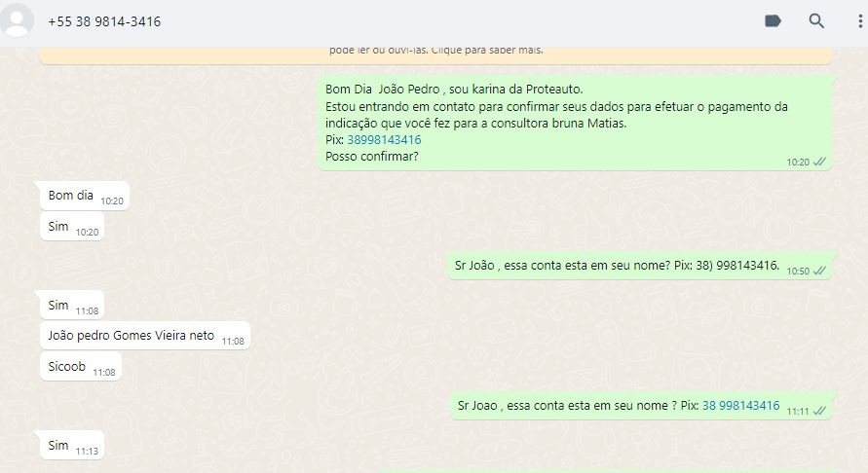Click the 'Sim' message sent at 10:20

[59, 227]
